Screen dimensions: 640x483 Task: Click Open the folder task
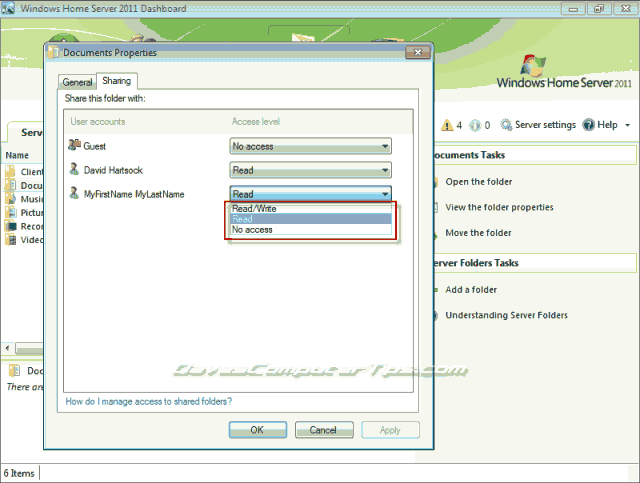tap(478, 182)
